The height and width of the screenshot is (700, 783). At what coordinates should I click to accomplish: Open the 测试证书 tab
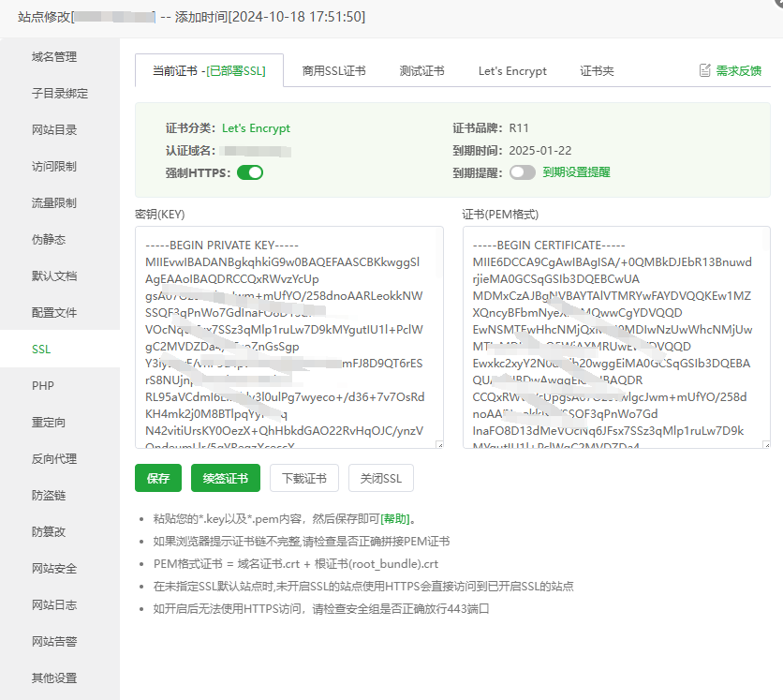422,71
